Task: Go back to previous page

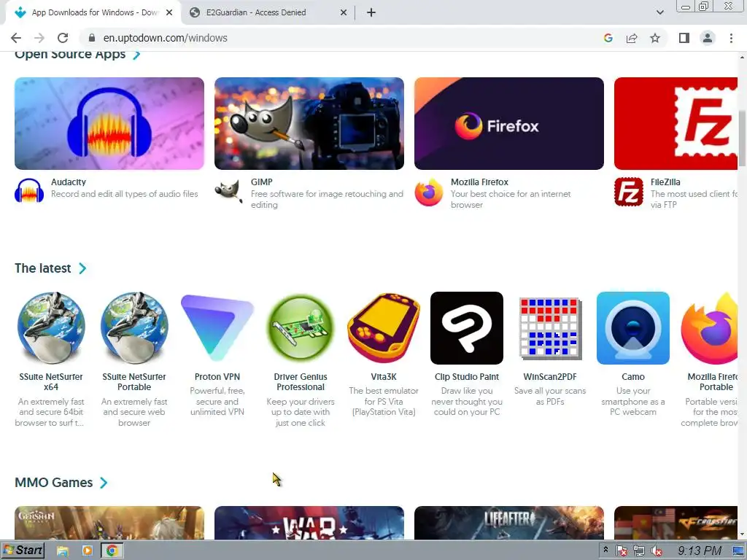Action: pos(16,38)
